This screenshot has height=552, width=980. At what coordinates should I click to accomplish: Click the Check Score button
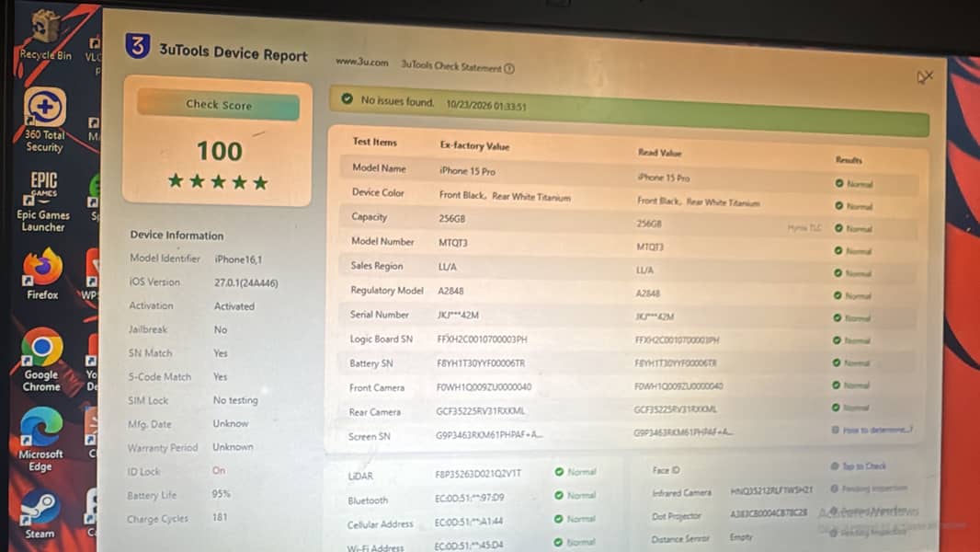pos(218,104)
